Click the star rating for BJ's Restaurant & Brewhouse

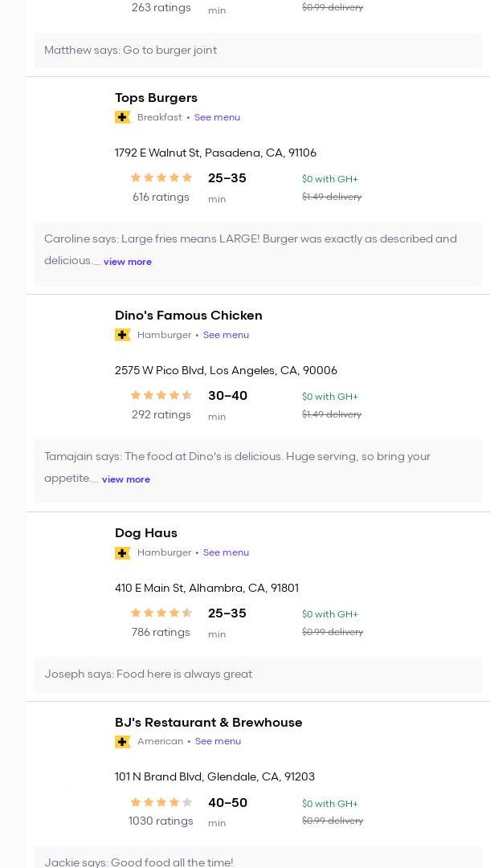161,802
